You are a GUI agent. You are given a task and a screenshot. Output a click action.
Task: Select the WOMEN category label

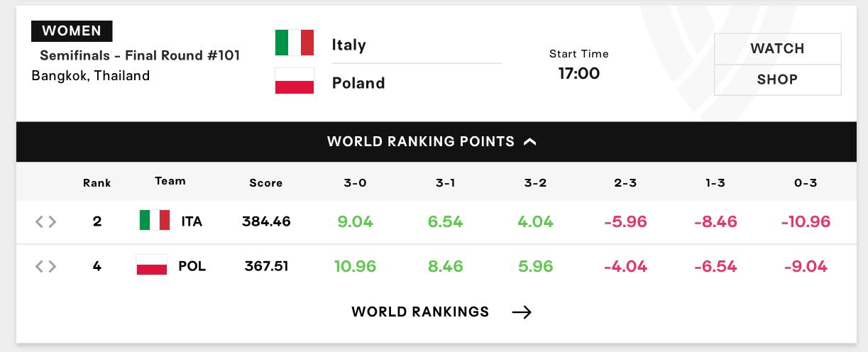(x=72, y=31)
